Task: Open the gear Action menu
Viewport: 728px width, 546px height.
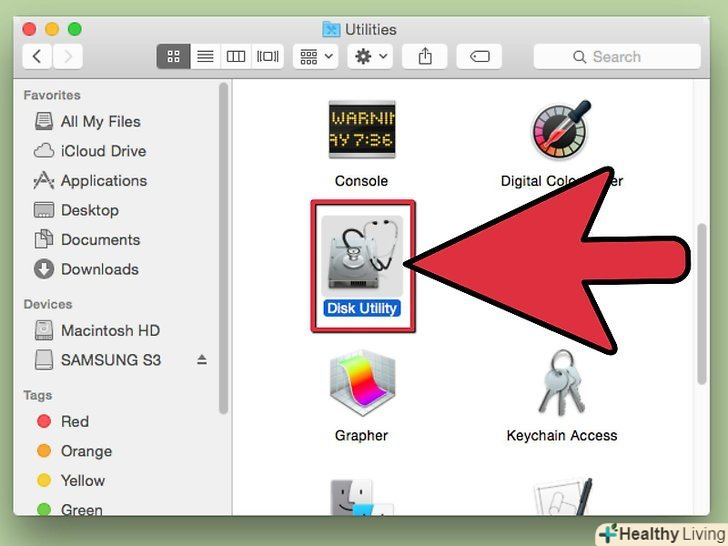Action: point(370,57)
